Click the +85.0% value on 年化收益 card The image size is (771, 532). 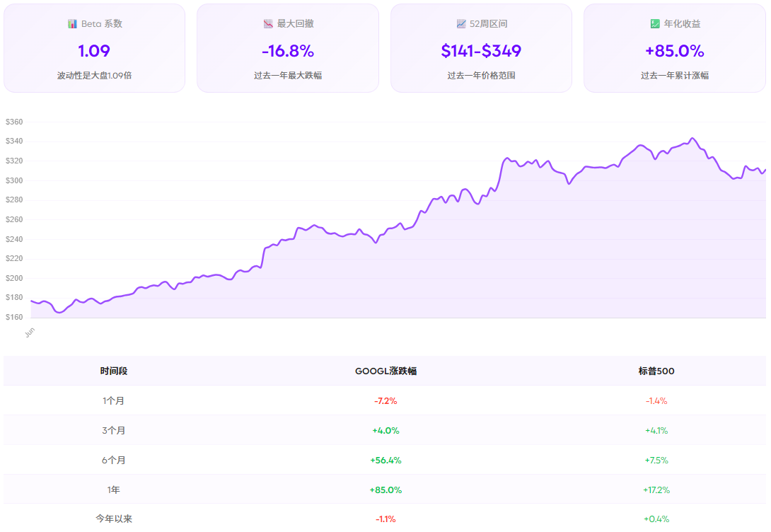[673, 51]
